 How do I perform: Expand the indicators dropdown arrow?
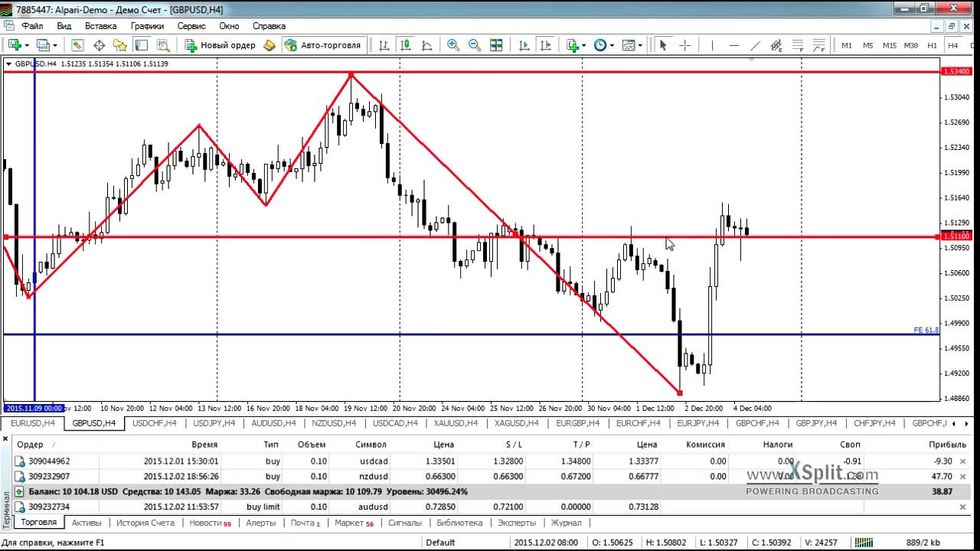(x=584, y=45)
